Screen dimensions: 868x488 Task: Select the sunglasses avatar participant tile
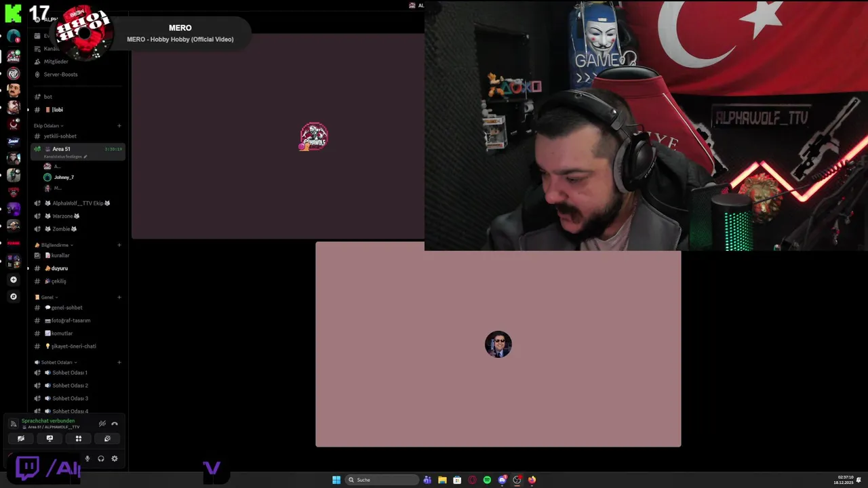tap(498, 344)
